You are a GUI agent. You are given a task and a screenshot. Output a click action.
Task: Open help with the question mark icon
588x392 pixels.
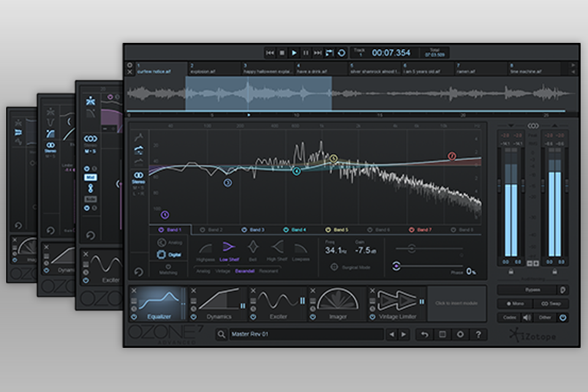tap(478, 334)
